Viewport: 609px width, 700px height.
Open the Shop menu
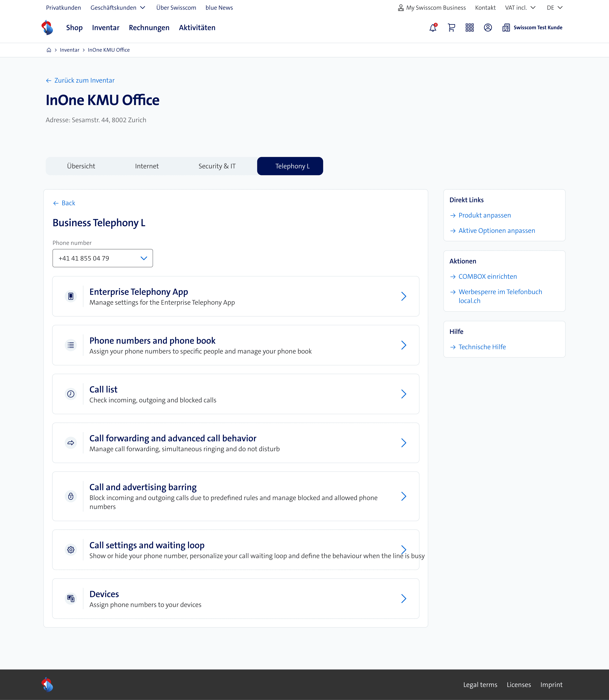pos(74,28)
